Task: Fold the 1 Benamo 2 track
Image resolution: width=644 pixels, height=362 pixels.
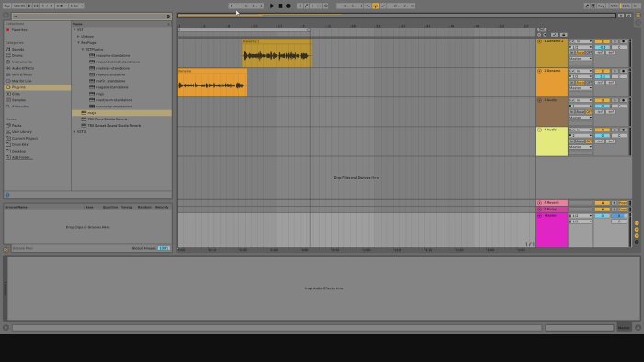Action: point(540,41)
